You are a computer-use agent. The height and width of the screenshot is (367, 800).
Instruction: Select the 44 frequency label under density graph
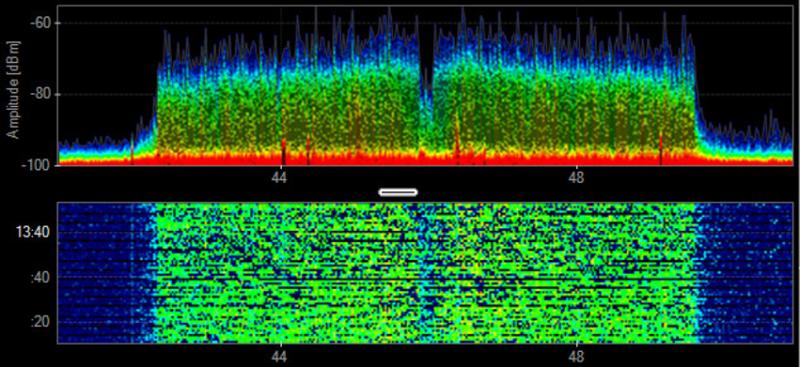tap(279, 179)
